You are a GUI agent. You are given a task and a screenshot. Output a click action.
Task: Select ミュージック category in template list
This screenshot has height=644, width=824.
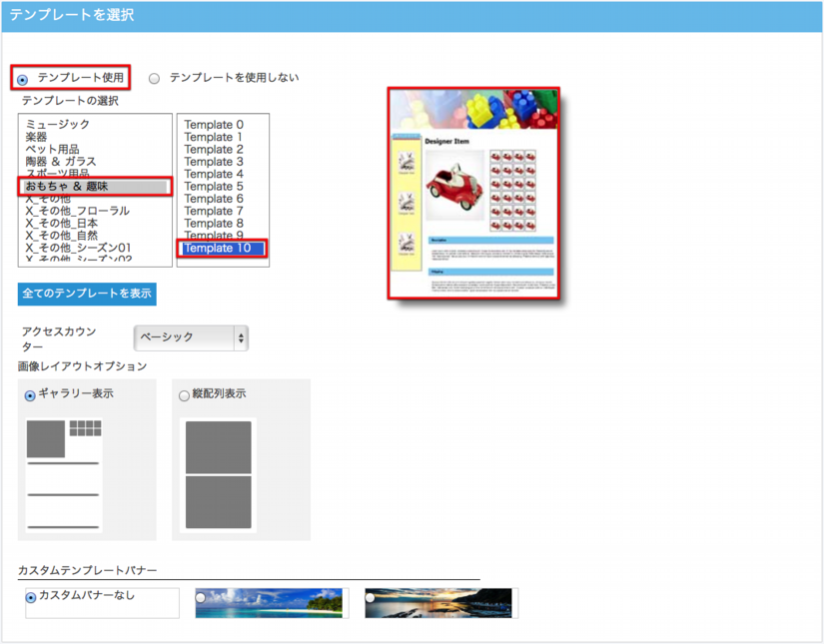pyautogui.click(x=58, y=124)
